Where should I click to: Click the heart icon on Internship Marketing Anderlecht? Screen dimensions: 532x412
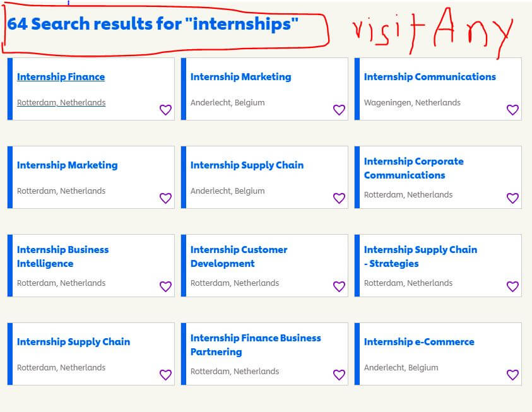click(x=339, y=110)
